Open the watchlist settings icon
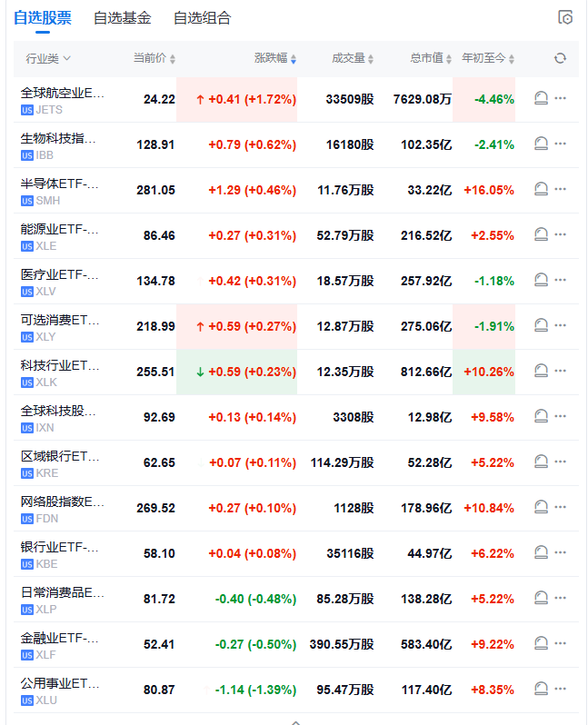Image resolution: width=588 pixels, height=725 pixels. 565,17
